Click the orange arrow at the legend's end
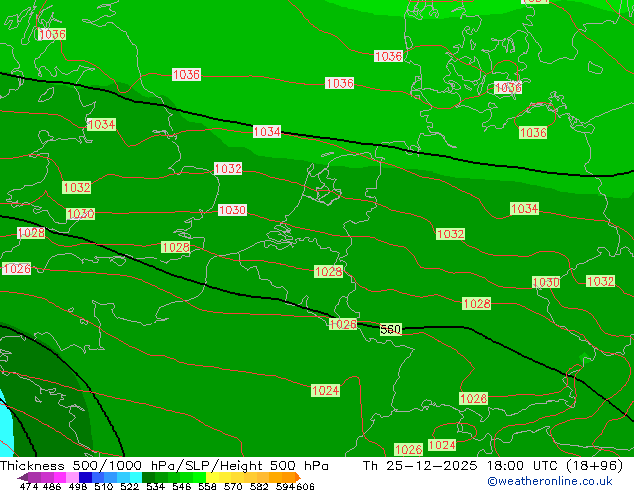The width and height of the screenshot is (634, 490). [298, 477]
